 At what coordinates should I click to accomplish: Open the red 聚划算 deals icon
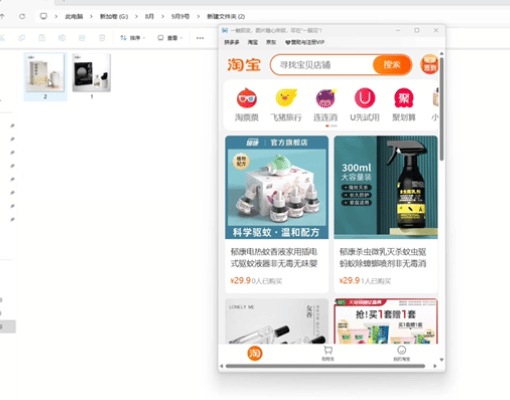[x=404, y=98]
